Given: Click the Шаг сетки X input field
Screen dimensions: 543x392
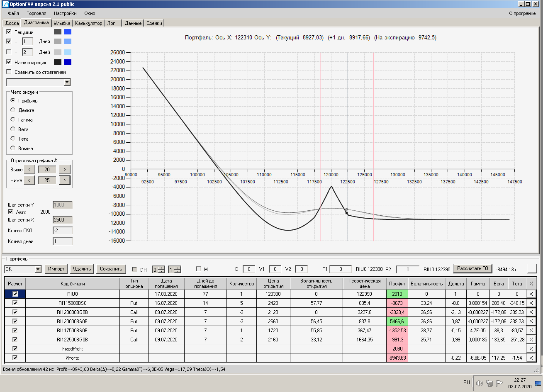Looking at the screenshot, I should coord(63,220).
